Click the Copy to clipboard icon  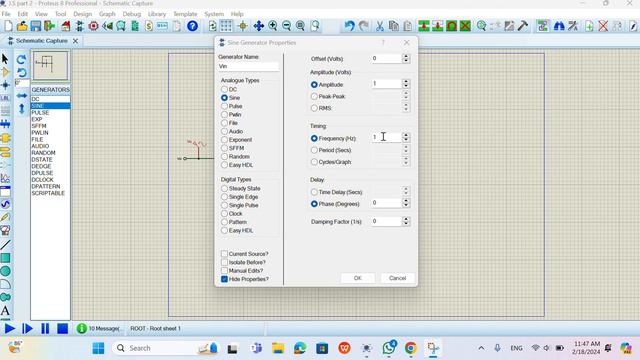point(393,26)
